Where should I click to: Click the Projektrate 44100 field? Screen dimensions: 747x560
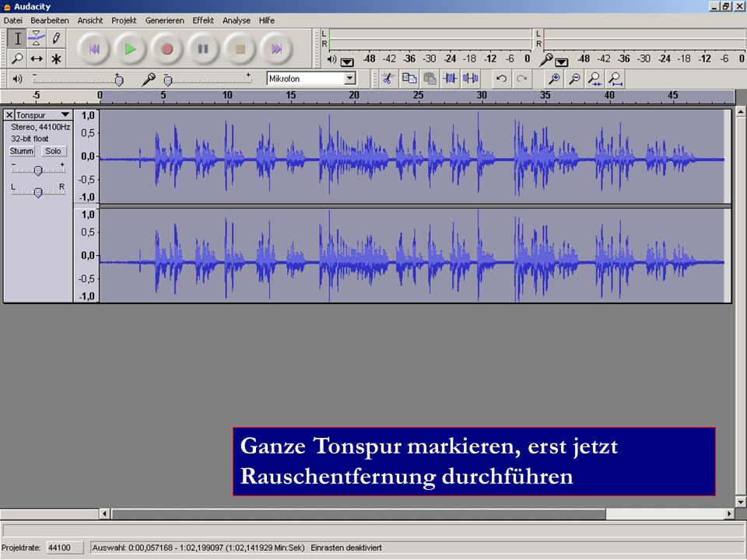tap(65, 548)
